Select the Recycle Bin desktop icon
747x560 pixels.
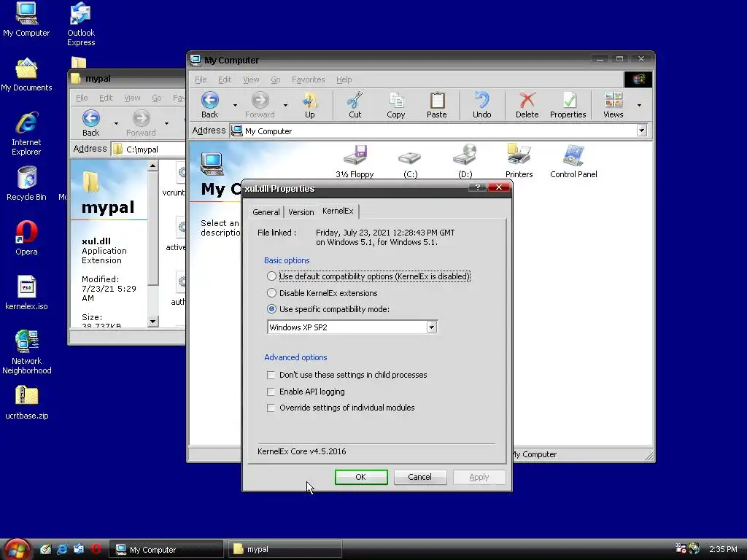[x=26, y=183]
